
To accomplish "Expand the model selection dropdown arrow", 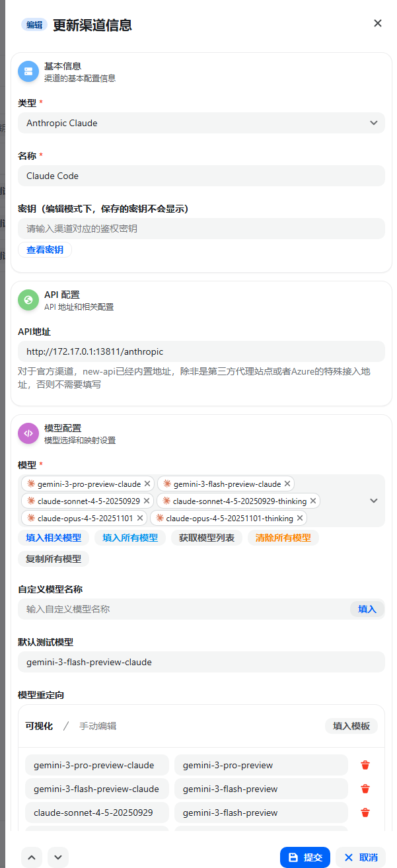I will [x=374, y=501].
